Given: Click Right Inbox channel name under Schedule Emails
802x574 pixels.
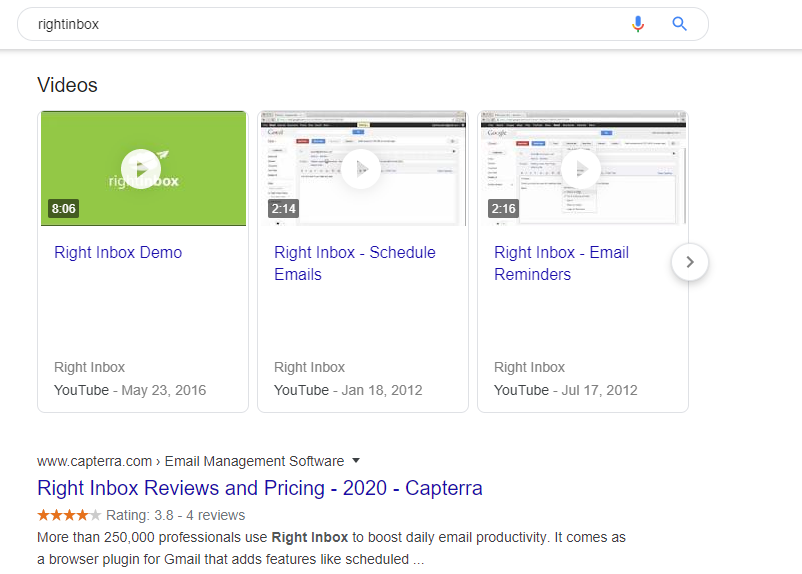Looking at the screenshot, I should [309, 367].
